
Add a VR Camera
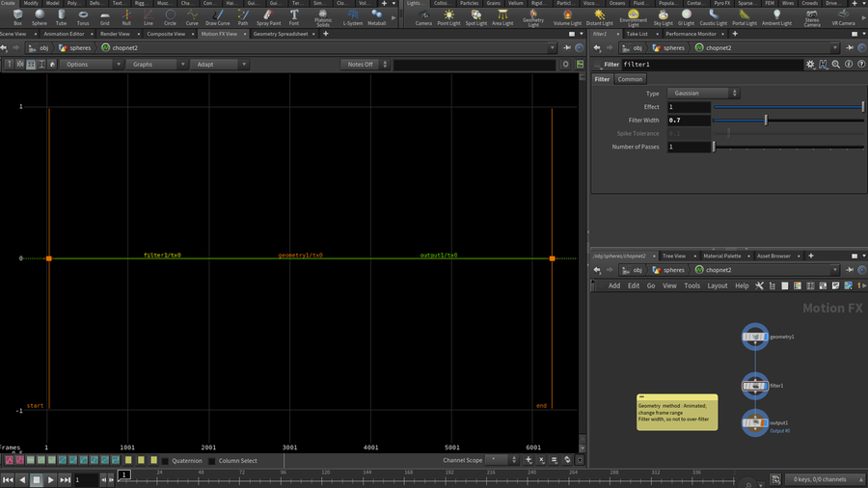[x=843, y=17]
